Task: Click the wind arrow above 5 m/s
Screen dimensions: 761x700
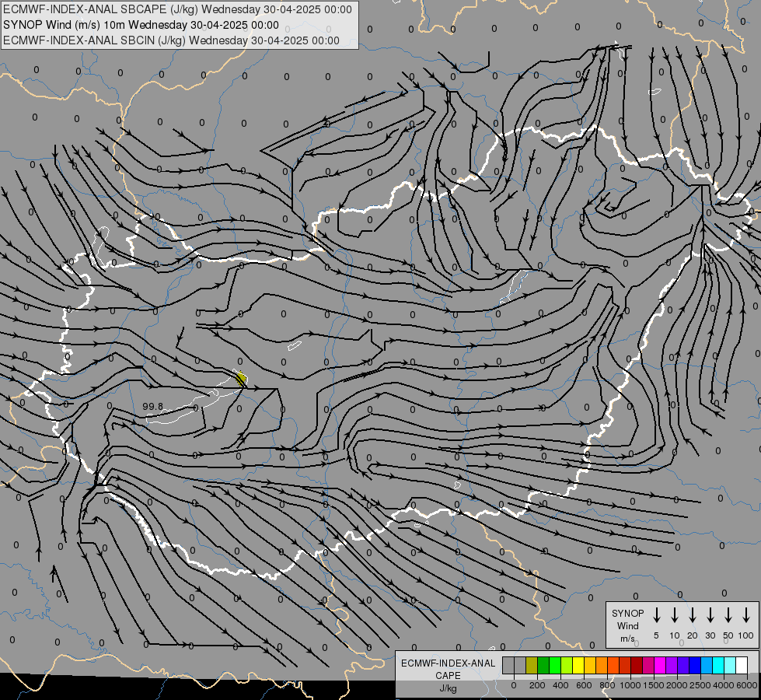Action: point(657,614)
